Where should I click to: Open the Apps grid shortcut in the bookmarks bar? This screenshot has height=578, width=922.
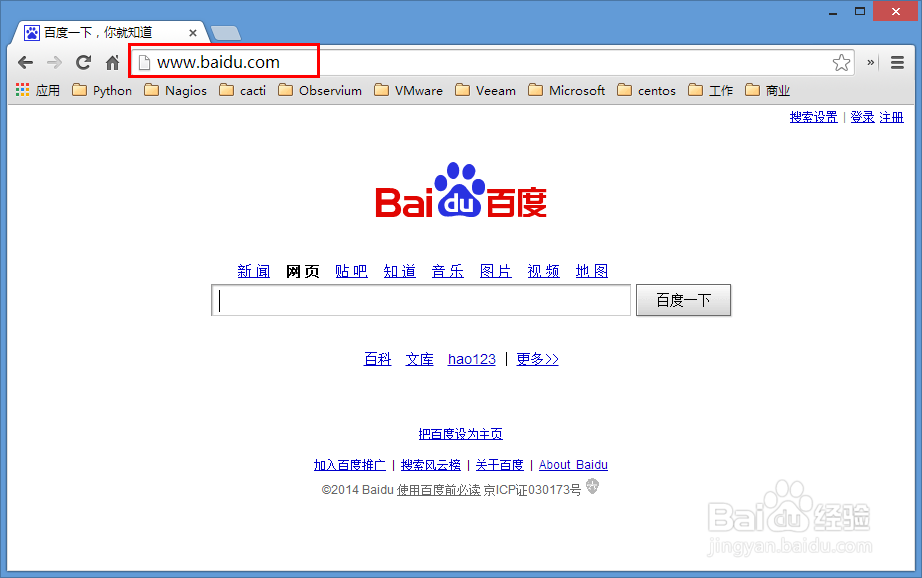pyautogui.click(x=38, y=90)
